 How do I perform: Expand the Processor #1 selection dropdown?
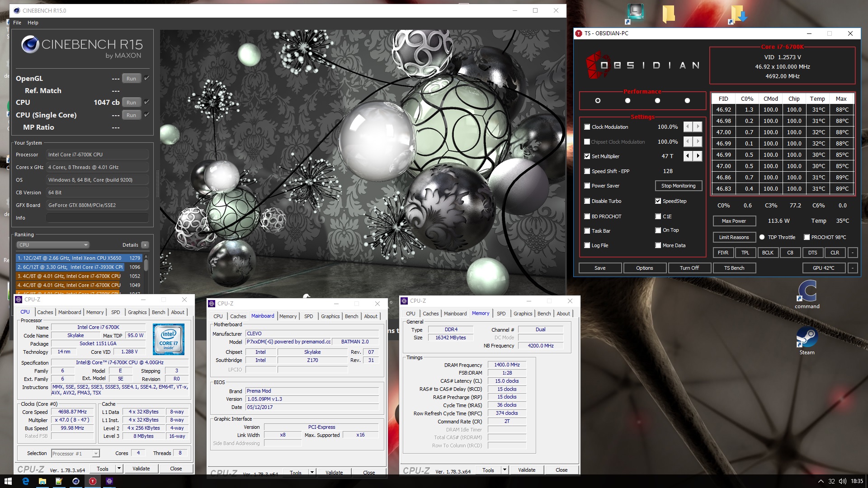pyautogui.click(x=95, y=454)
